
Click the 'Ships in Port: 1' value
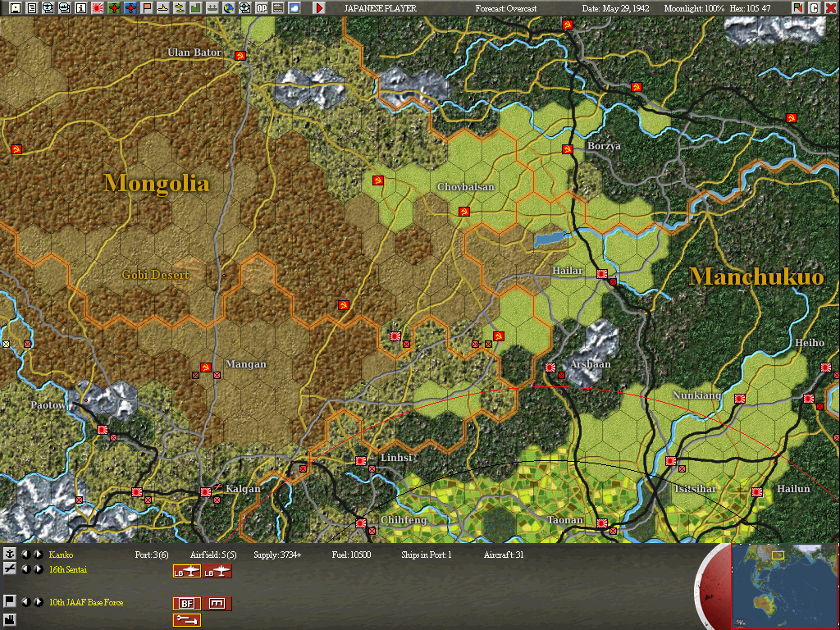pos(427,555)
